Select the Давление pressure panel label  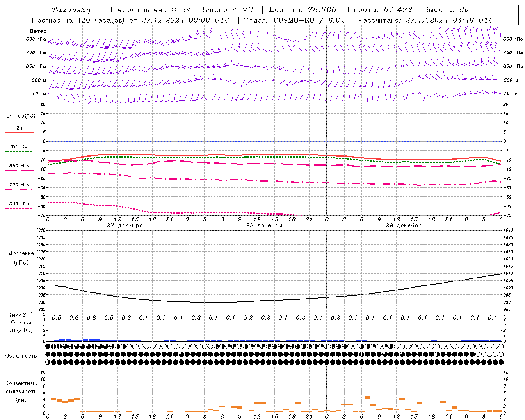pyautogui.click(x=21, y=253)
